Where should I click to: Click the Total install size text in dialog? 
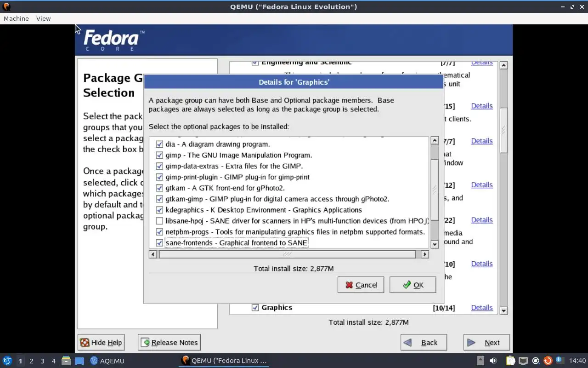point(294,268)
